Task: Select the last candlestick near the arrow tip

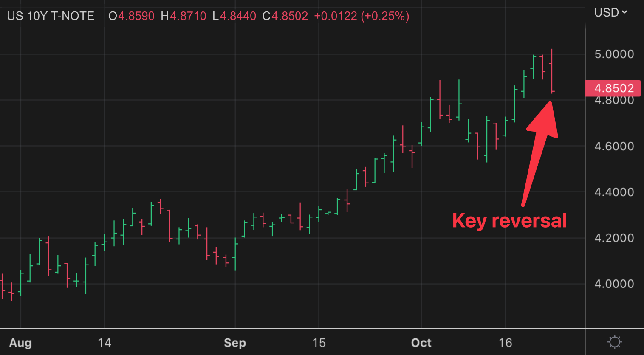Action: [x=551, y=70]
